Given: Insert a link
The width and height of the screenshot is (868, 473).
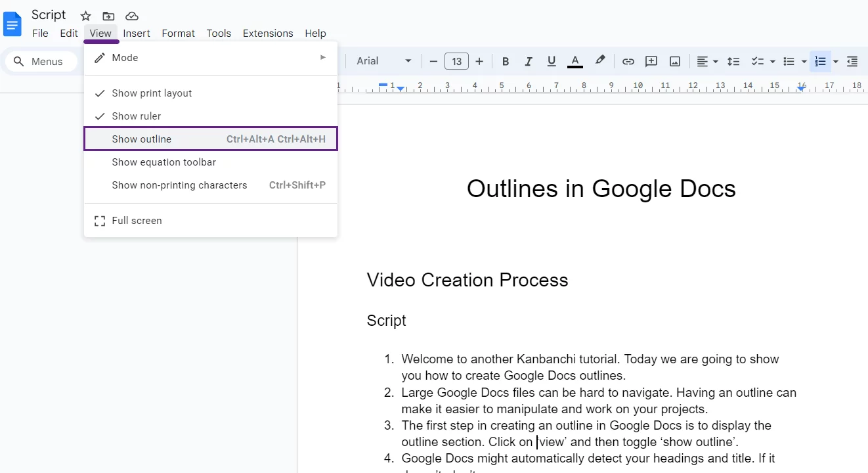Looking at the screenshot, I should [628, 61].
